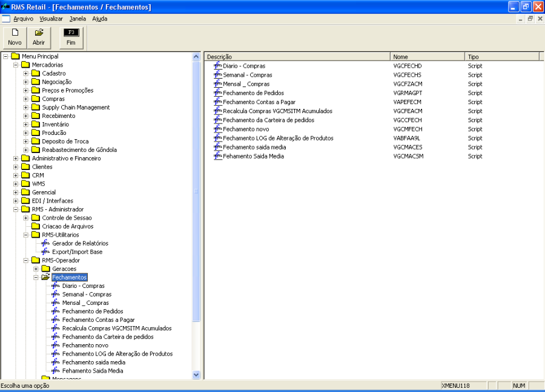The width and height of the screenshot is (545, 392).
Task: Click the Export/Import Base script icon
Action: pyautogui.click(x=45, y=252)
